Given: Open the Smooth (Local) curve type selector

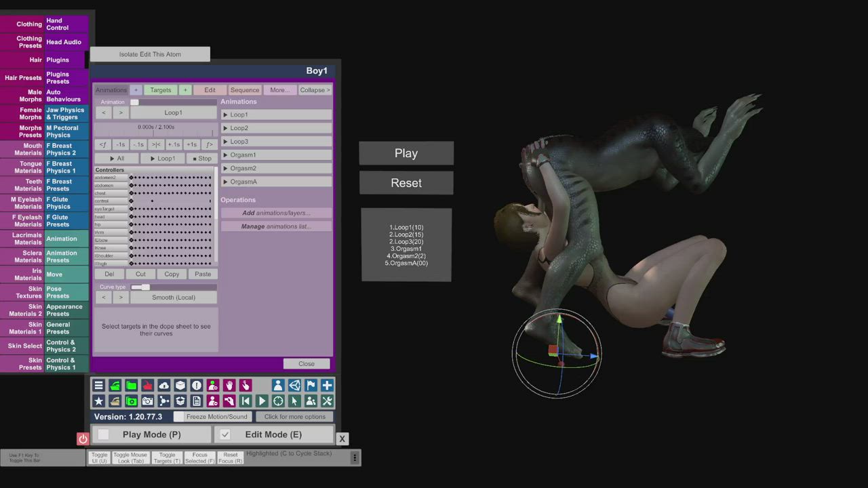Looking at the screenshot, I should pyautogui.click(x=174, y=298).
